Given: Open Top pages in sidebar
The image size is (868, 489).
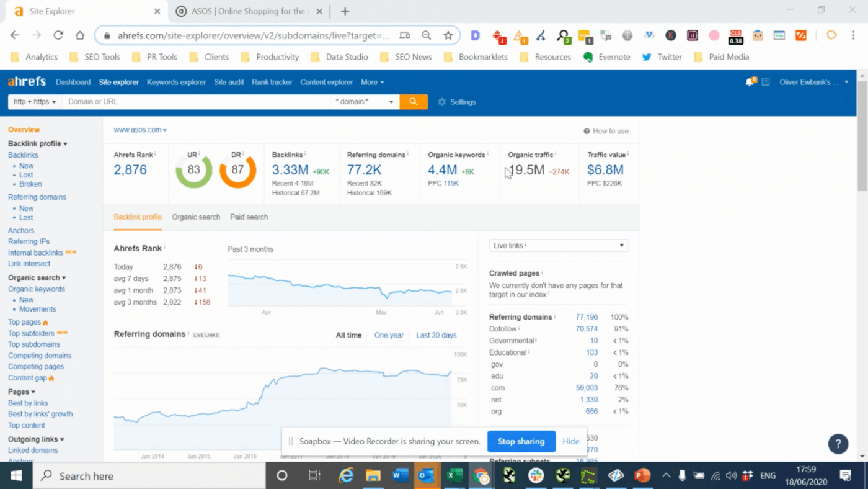Looking at the screenshot, I should pos(25,322).
